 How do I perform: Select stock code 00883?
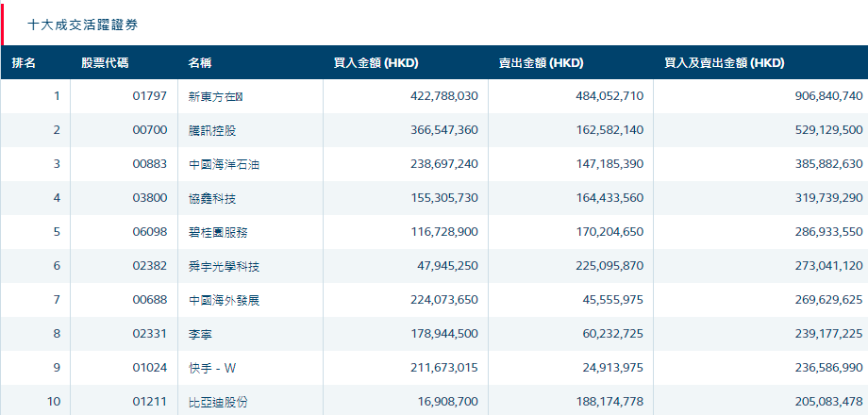coord(149,164)
